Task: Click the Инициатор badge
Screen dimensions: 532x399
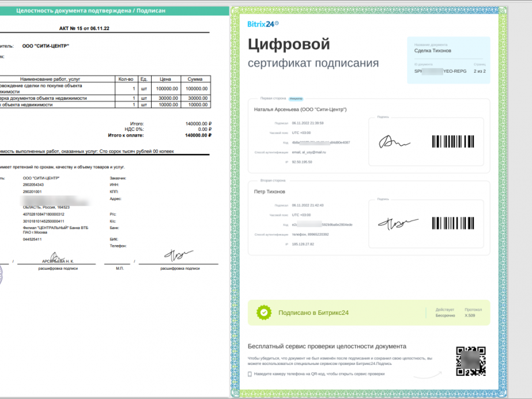Action: click(x=296, y=99)
